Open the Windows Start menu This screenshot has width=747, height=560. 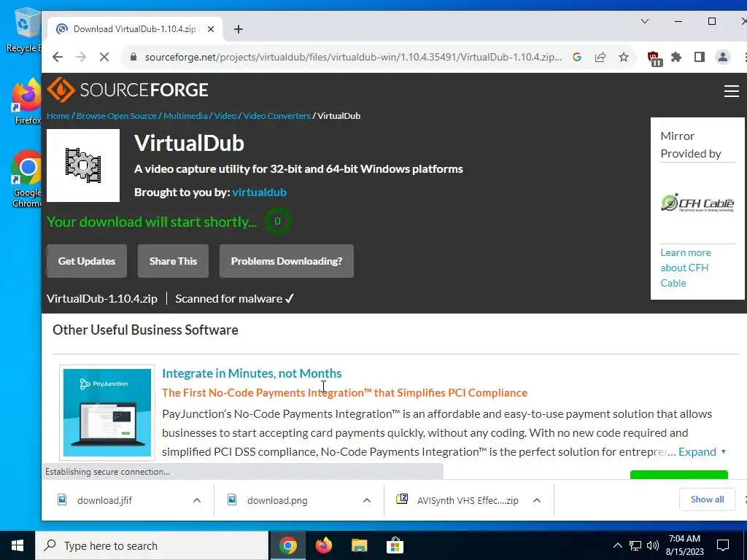tap(18, 545)
